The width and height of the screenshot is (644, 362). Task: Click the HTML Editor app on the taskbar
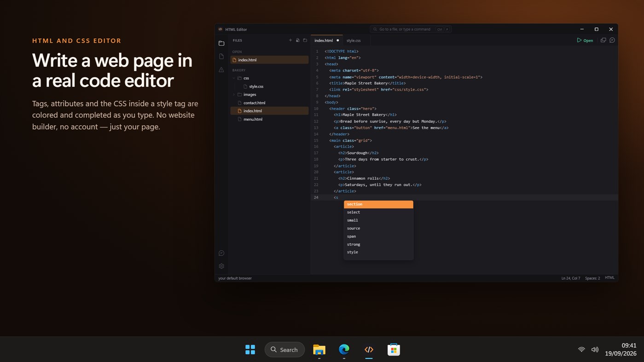pos(369,350)
